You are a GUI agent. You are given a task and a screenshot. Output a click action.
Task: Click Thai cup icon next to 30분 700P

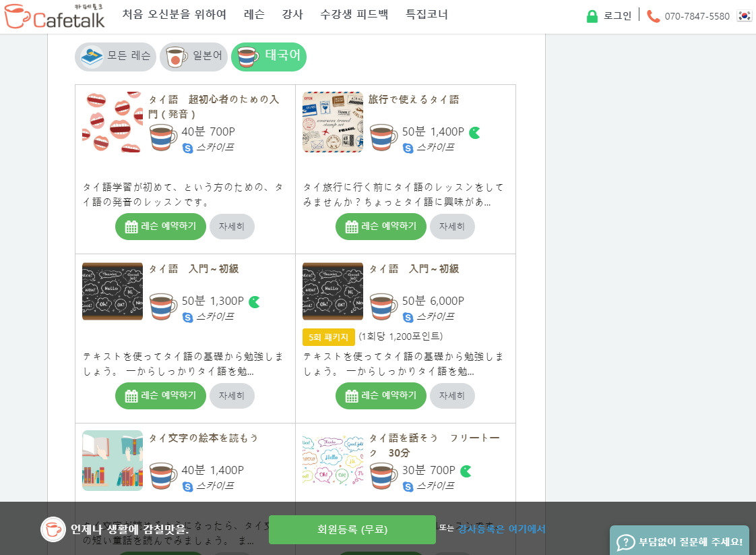coord(383,476)
